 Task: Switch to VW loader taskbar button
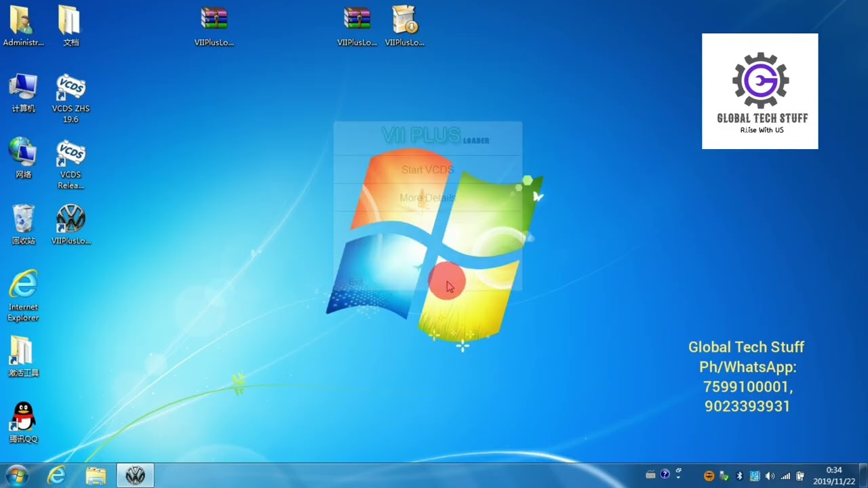136,476
